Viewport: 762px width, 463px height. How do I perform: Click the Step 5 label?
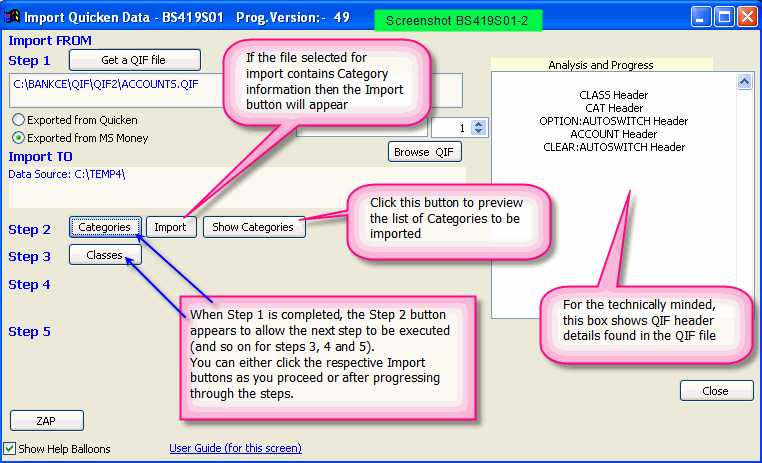pyautogui.click(x=29, y=332)
